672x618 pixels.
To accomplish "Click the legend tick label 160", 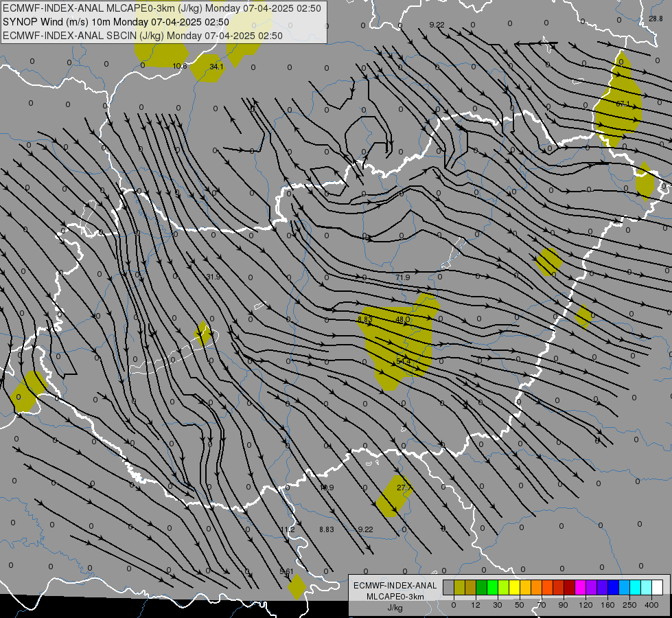I will tap(607, 605).
